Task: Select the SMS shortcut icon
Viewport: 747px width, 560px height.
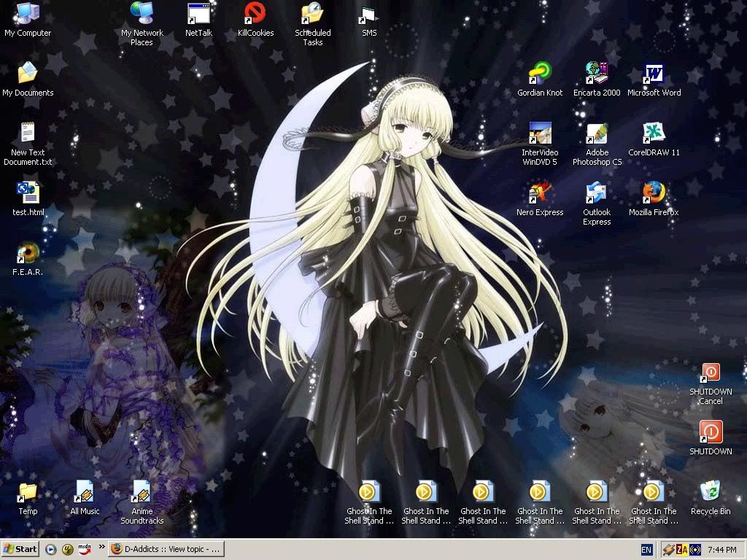Action: (369, 20)
